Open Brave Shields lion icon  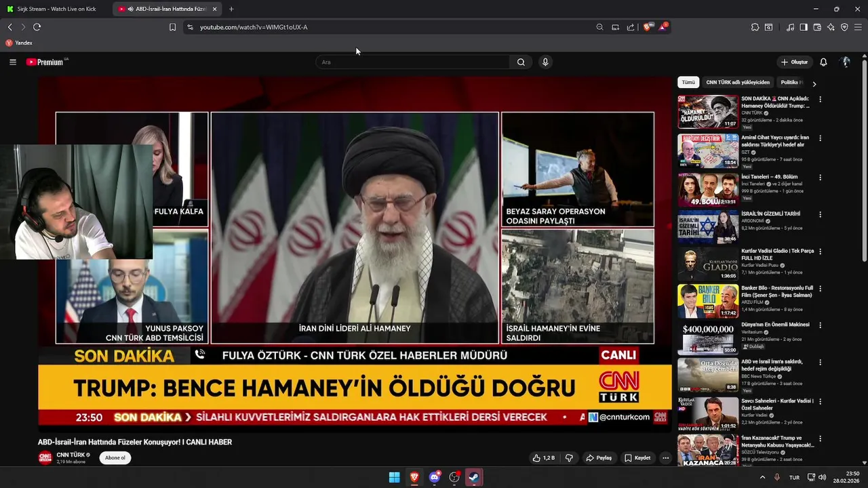647,27
